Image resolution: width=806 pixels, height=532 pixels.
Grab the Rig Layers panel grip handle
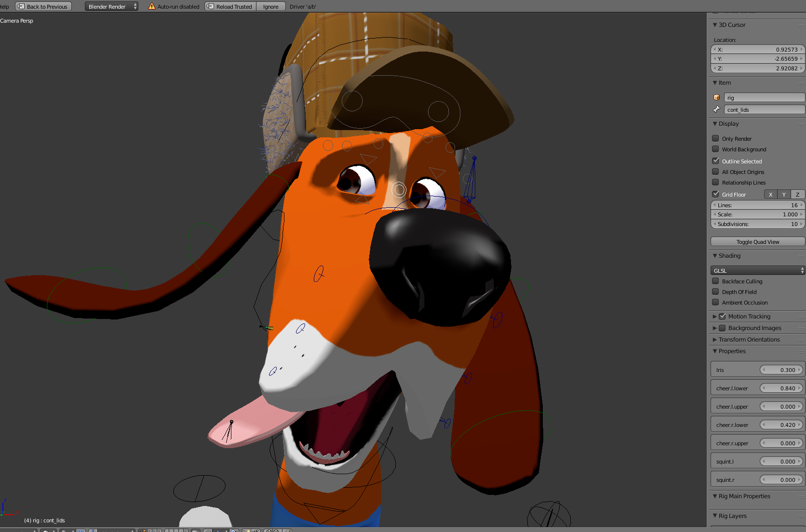pyautogui.click(x=801, y=516)
